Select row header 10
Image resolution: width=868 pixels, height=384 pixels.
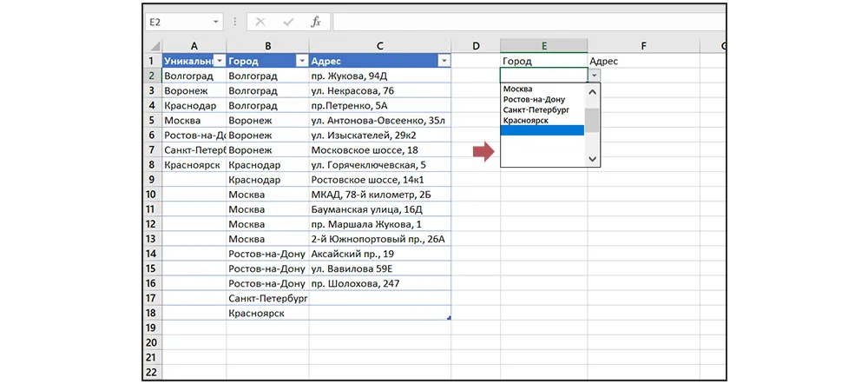click(151, 195)
